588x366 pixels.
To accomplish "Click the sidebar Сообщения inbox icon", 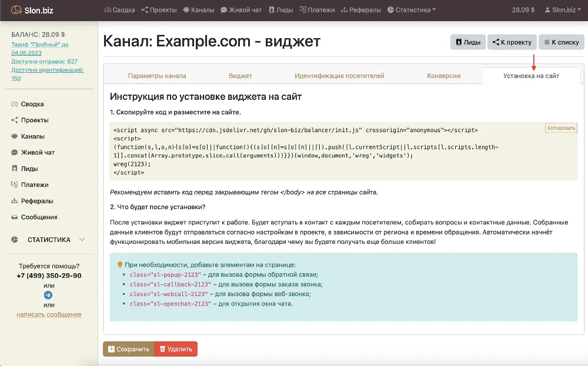I will click(14, 217).
